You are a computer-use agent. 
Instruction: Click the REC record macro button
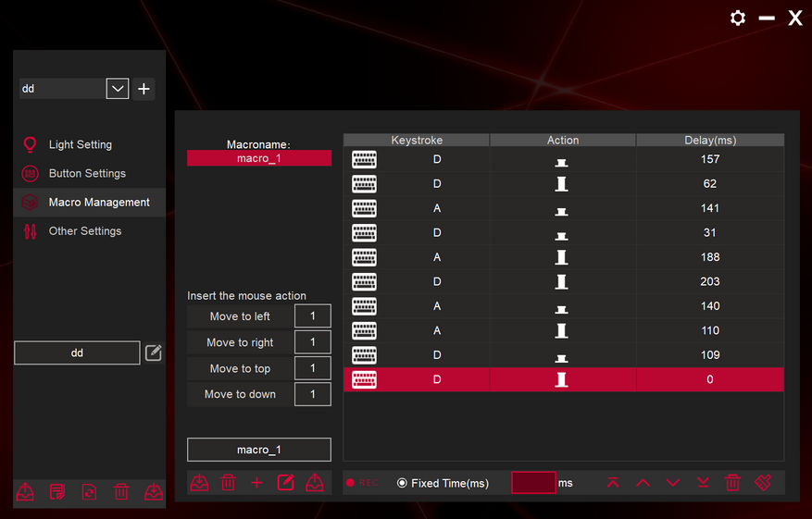coord(362,483)
